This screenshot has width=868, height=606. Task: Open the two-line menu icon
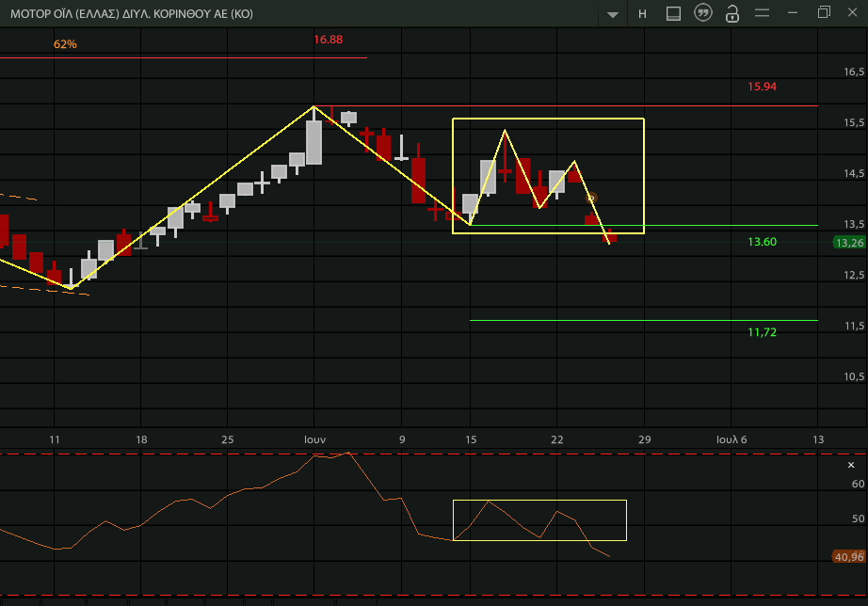(763, 13)
